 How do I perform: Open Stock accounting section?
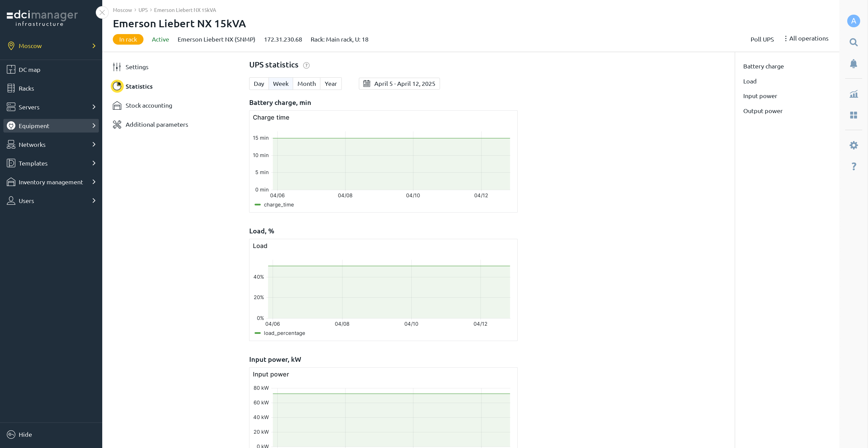tap(149, 106)
